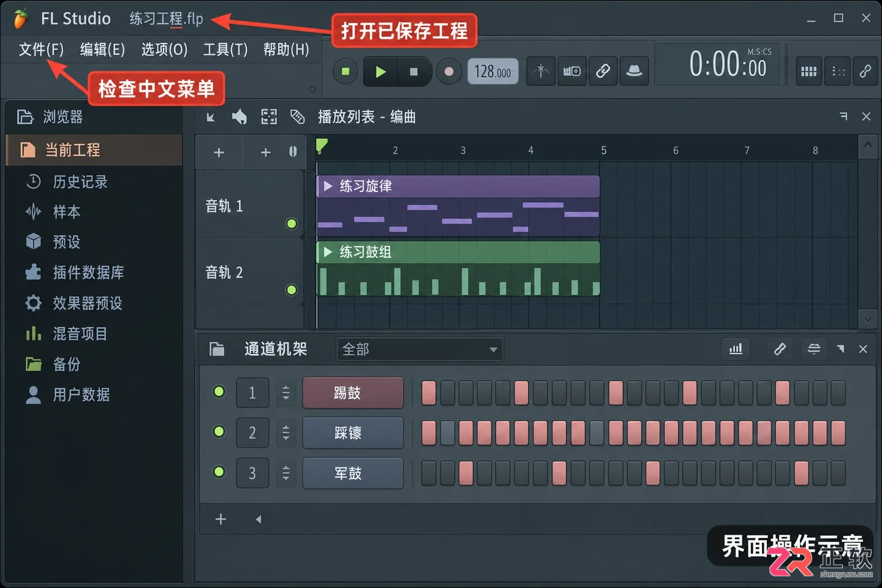Click the playlist corner arrow icon

tap(211, 117)
